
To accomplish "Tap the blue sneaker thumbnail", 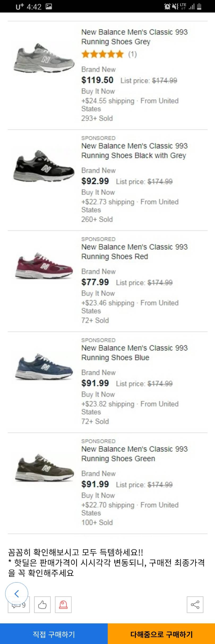I will pos(44,366).
